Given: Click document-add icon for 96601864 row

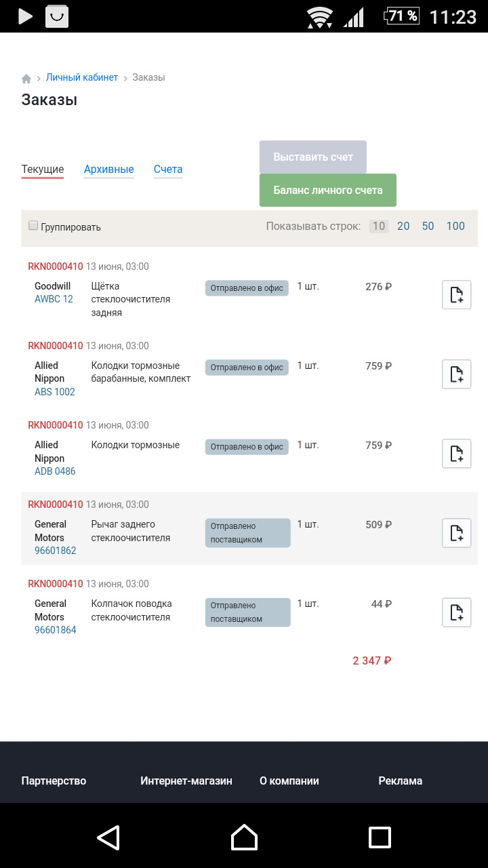Looking at the screenshot, I should (x=457, y=612).
